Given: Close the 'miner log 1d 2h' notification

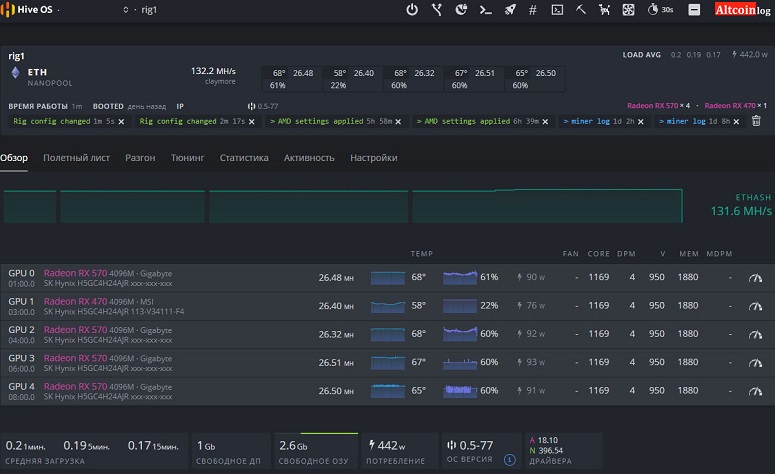Looking at the screenshot, I should (639, 121).
